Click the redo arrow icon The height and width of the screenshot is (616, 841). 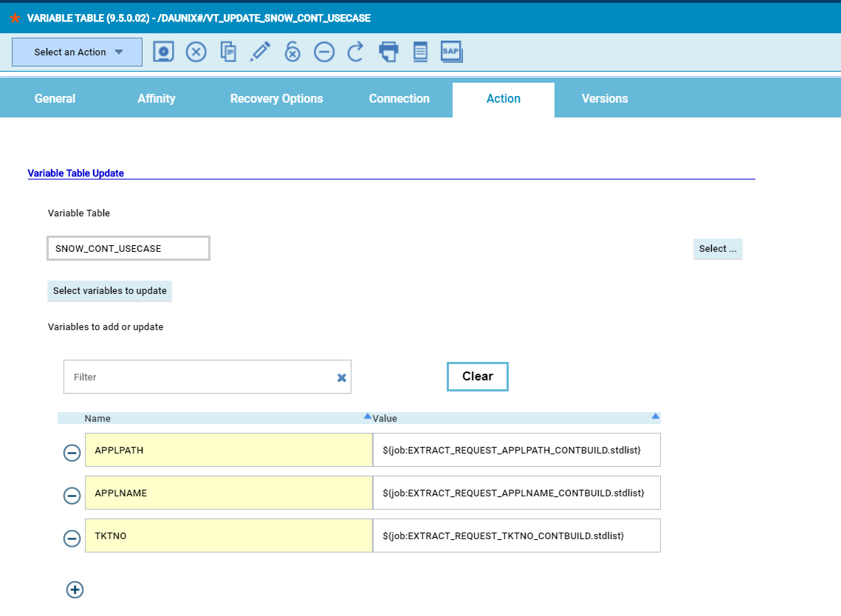[356, 52]
